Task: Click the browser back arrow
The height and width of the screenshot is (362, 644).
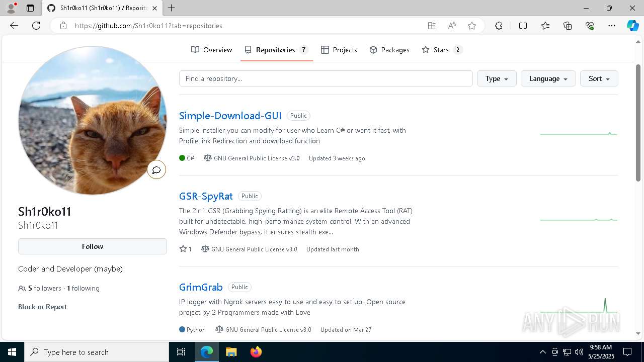Action: (x=14, y=26)
